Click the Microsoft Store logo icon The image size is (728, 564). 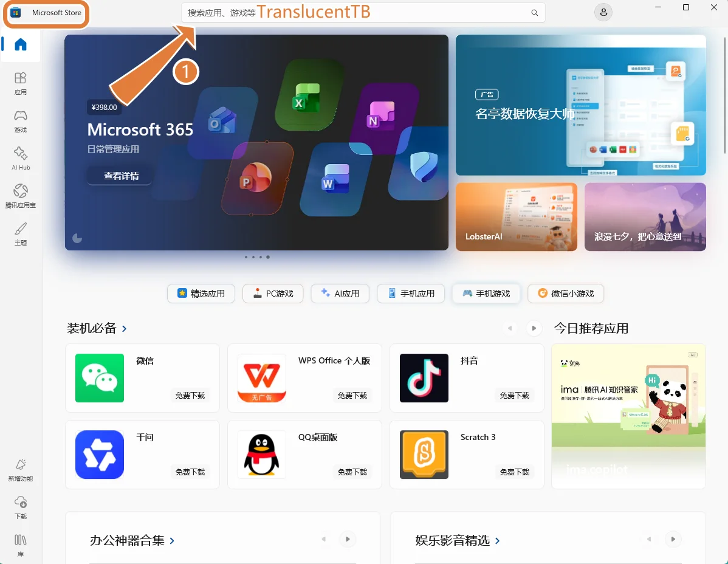pyautogui.click(x=16, y=13)
